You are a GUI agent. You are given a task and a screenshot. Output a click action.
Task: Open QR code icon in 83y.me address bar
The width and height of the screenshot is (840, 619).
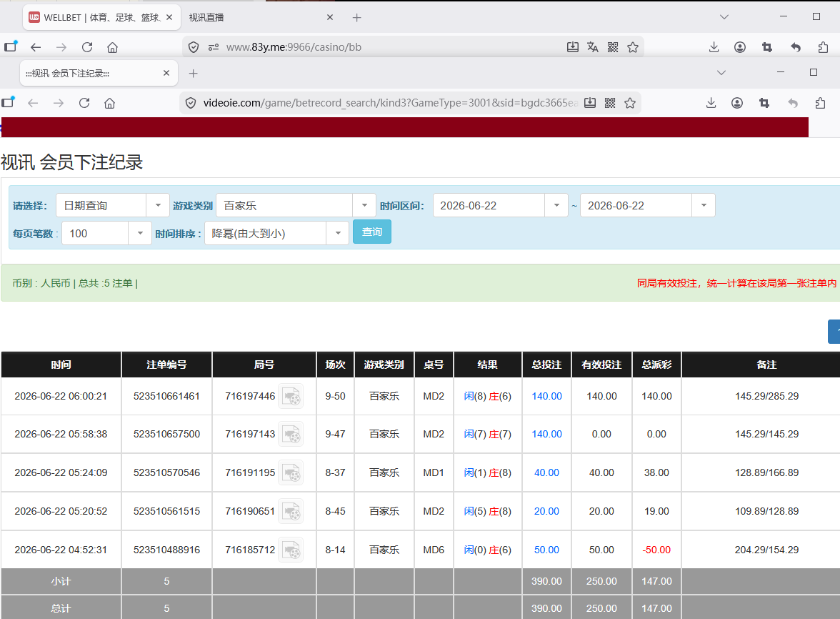613,47
